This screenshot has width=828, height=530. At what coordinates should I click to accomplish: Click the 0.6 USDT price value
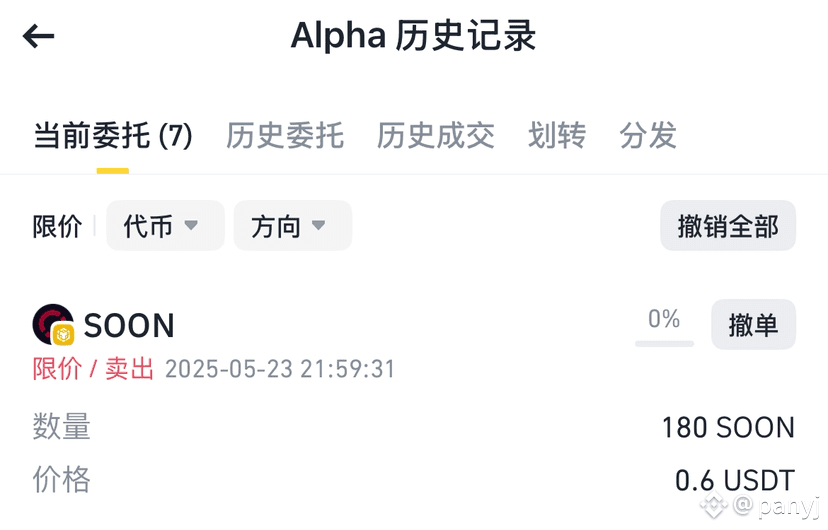click(x=734, y=480)
